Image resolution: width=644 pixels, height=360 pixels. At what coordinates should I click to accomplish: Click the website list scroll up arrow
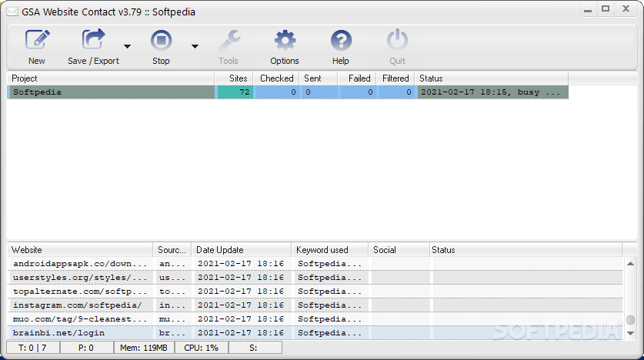(x=630, y=264)
